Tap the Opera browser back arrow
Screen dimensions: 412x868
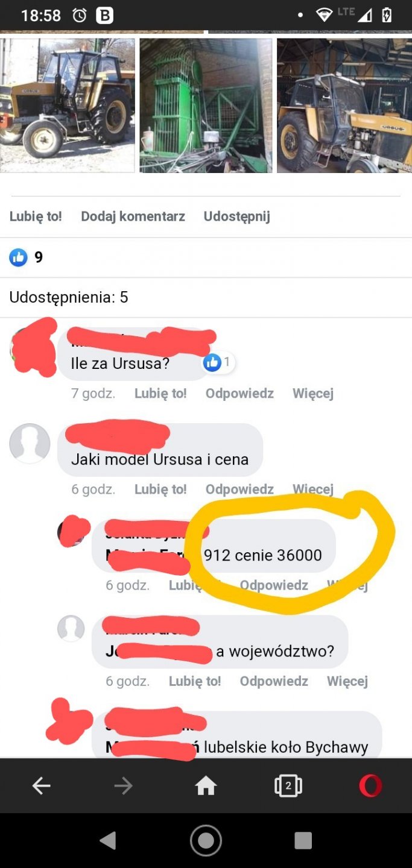41,785
